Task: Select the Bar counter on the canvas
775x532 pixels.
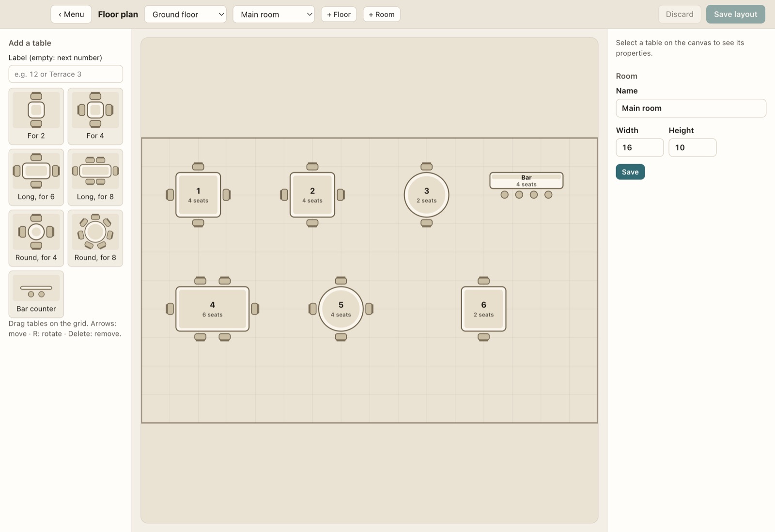Action: click(x=527, y=181)
